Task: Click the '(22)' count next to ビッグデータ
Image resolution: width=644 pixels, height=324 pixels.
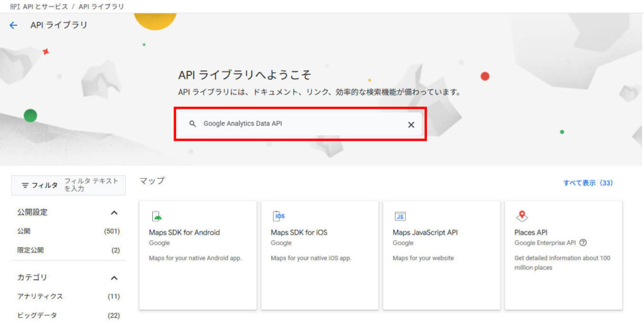Action: coord(113,315)
